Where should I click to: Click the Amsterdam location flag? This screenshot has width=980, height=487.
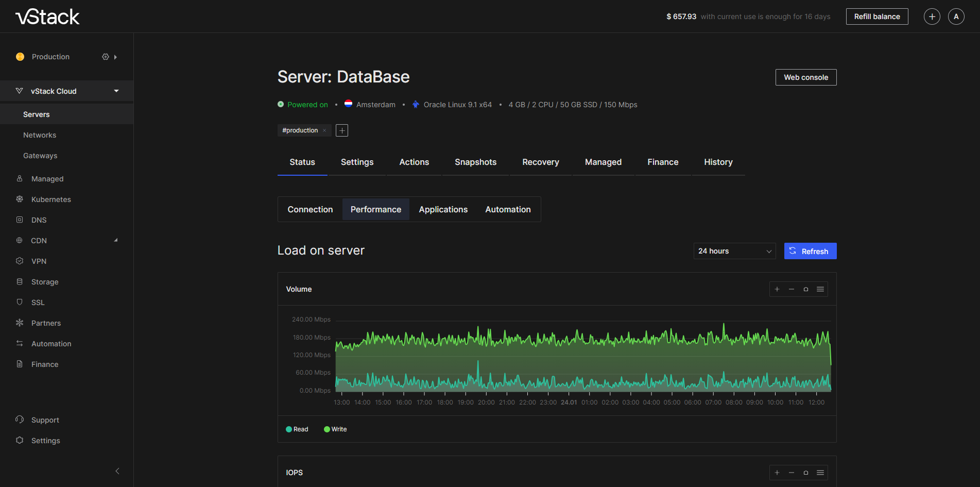point(349,104)
